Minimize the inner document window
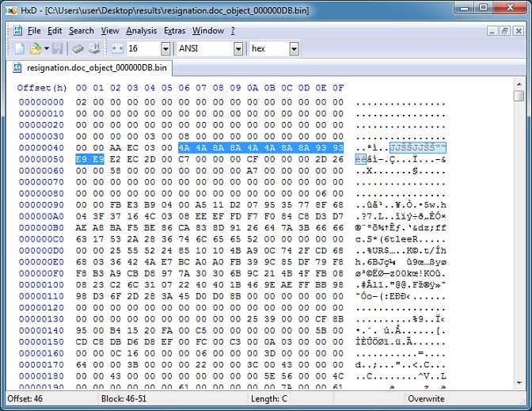The image size is (532, 411). 492,31
